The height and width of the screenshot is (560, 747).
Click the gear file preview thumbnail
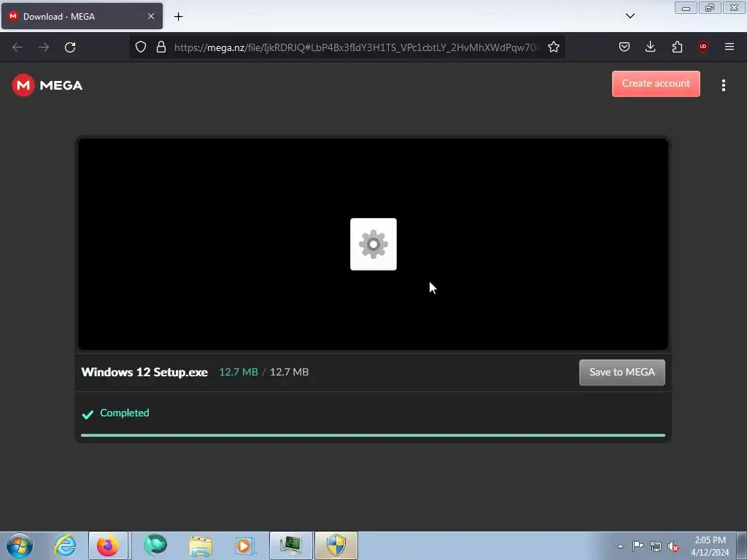click(373, 244)
